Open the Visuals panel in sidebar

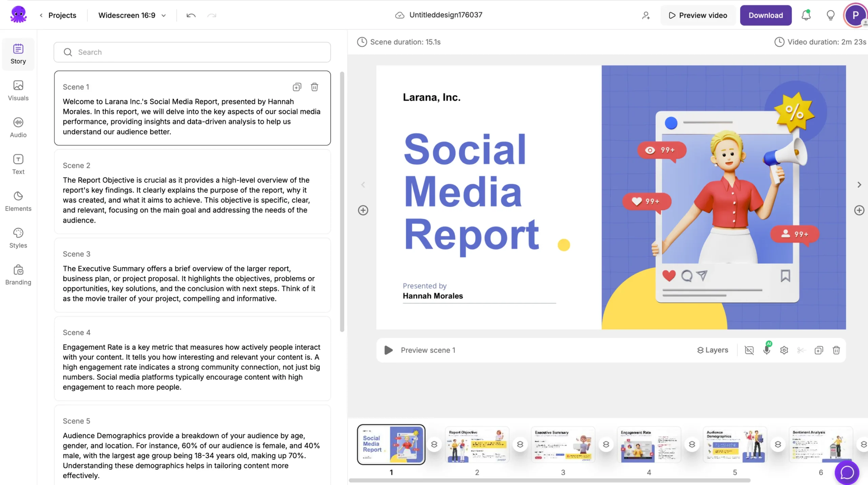pos(18,91)
